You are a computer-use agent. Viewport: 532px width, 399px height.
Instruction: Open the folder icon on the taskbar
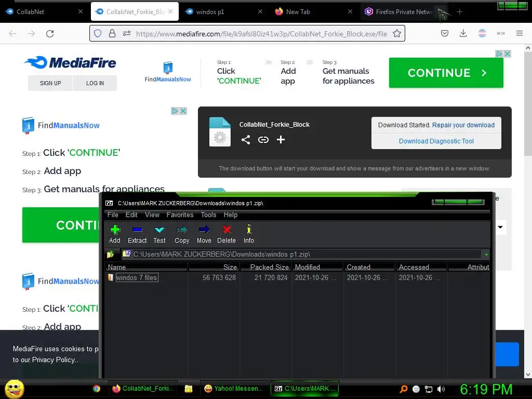[189, 389]
